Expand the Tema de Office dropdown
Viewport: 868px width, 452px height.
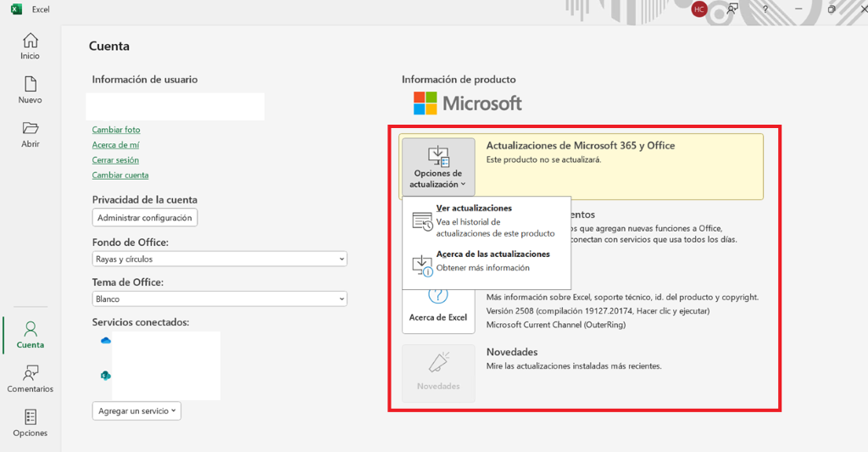click(220, 299)
